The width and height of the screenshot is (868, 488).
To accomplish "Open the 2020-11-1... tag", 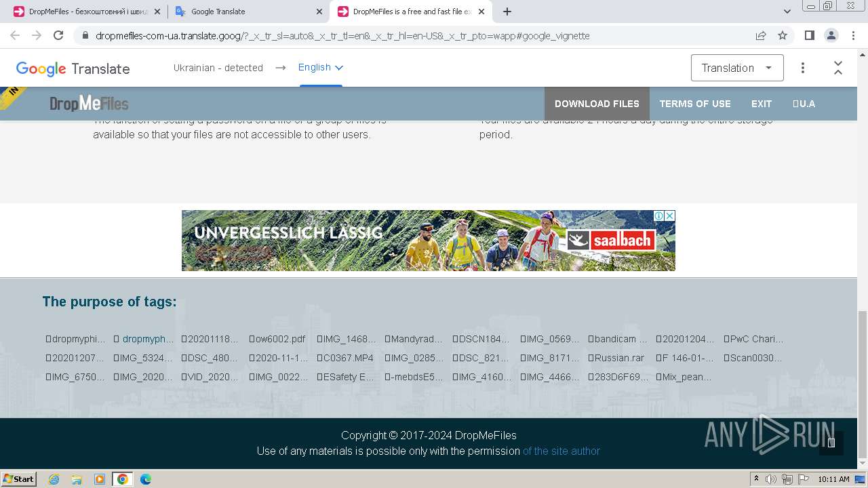I will [278, 358].
